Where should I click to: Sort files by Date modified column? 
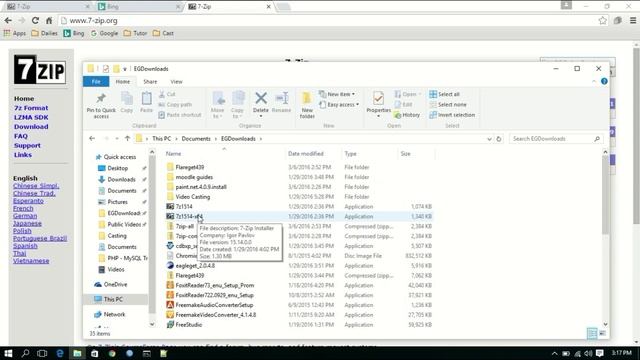306,154
